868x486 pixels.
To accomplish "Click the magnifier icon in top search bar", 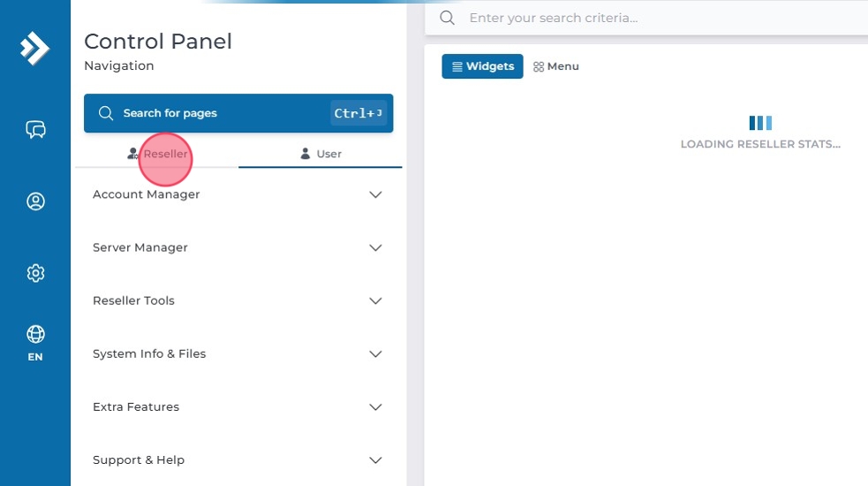I will coord(448,18).
